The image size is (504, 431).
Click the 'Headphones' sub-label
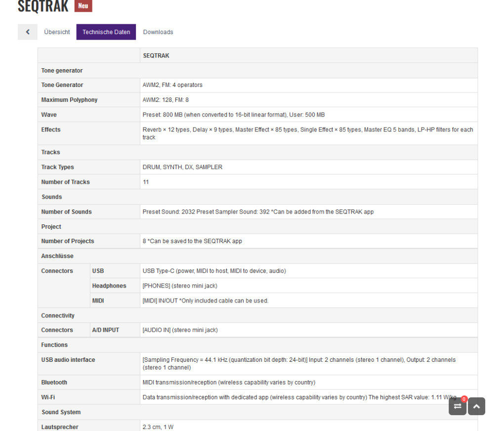click(109, 286)
